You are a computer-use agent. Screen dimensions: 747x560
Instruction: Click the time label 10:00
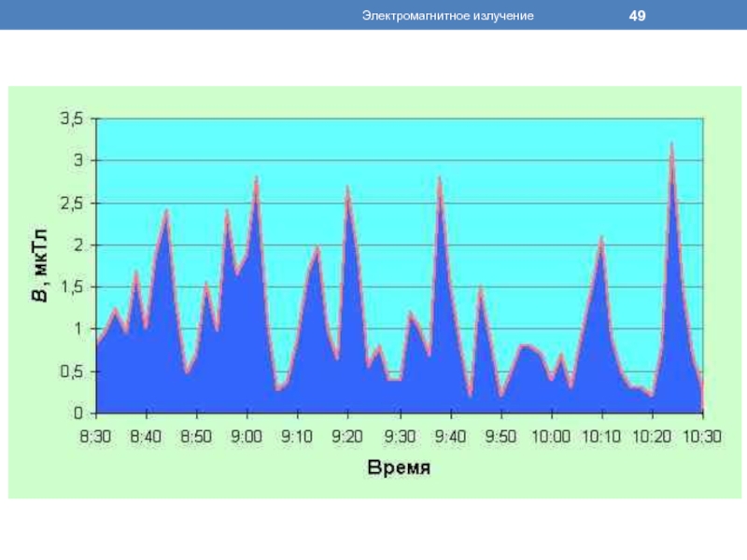coord(551,436)
